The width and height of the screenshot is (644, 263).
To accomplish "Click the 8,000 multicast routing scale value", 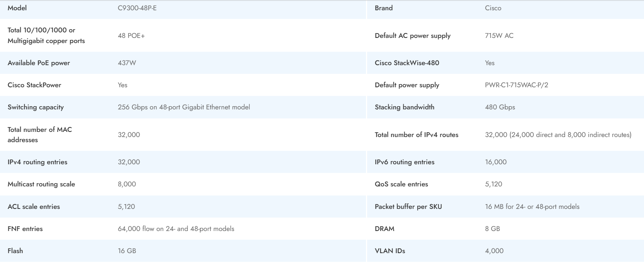I will click(x=127, y=184).
